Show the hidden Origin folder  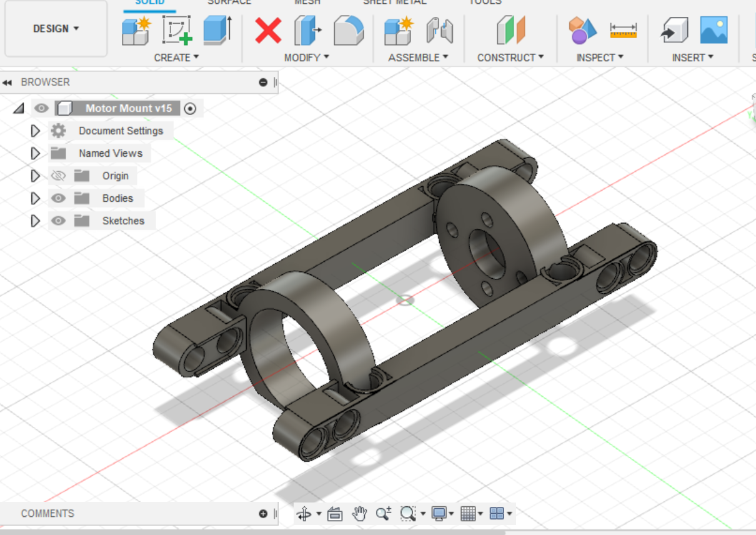[58, 176]
